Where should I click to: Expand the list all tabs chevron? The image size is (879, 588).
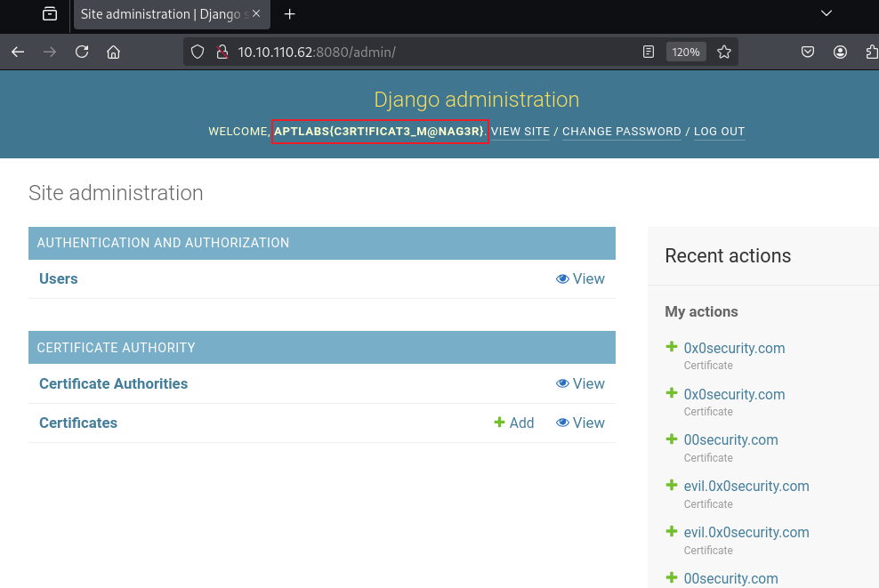(x=827, y=13)
